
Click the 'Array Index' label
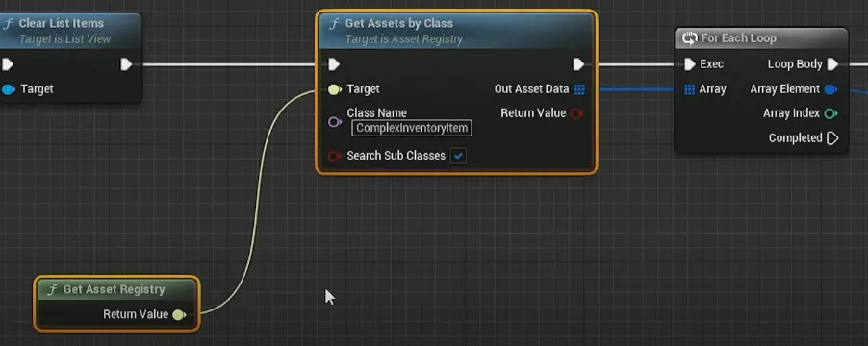(x=791, y=113)
